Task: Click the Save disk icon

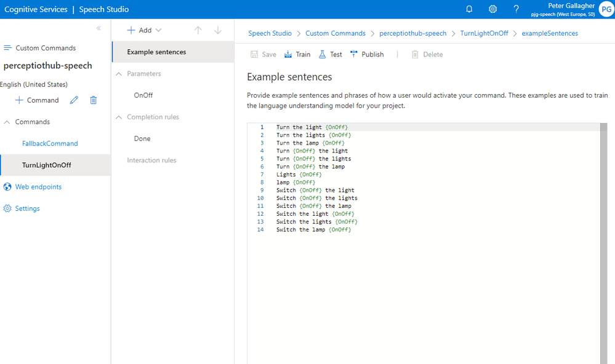Action: click(254, 55)
